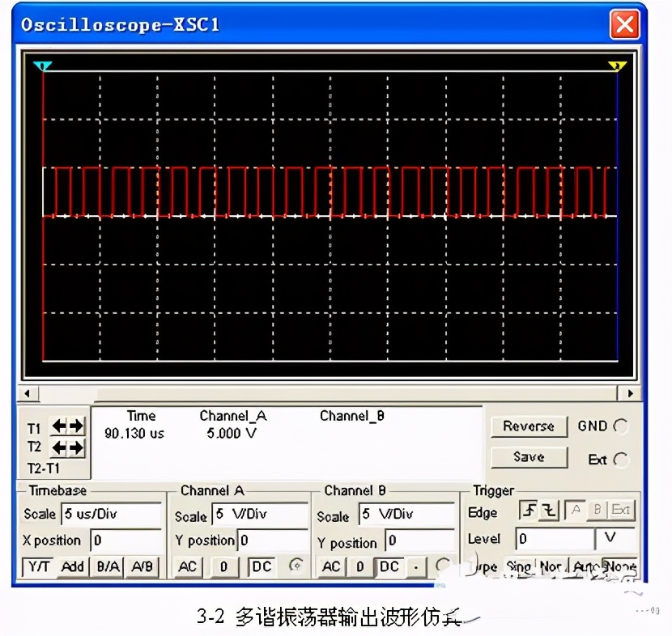
Task: Click the left arrow for cursor T1
Action: [58, 424]
